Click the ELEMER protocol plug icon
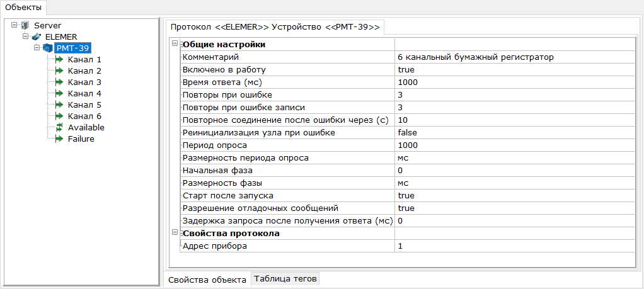 [x=37, y=37]
